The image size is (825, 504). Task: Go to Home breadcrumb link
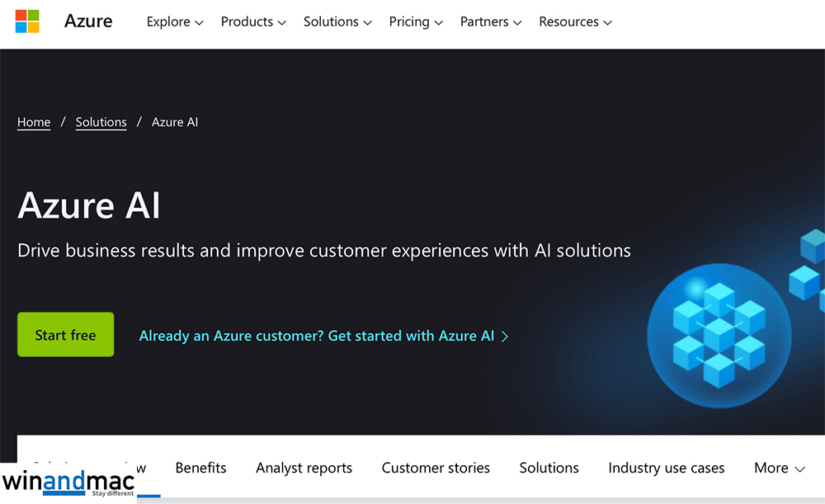[x=34, y=122]
